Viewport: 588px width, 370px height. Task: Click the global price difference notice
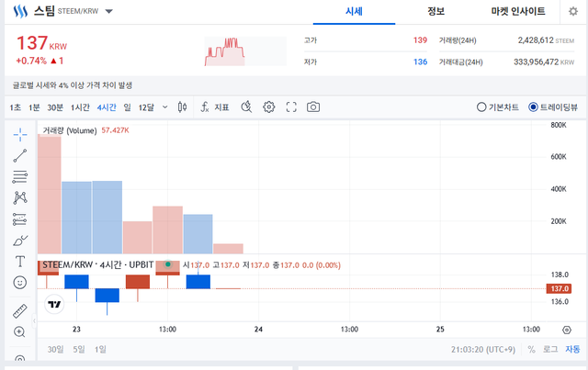point(73,85)
